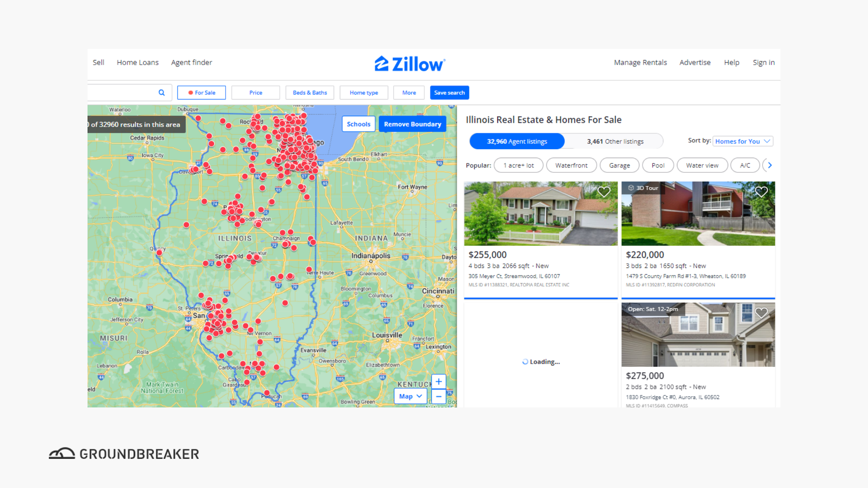
Task: Toggle the Garage filter chip
Action: pyautogui.click(x=619, y=165)
